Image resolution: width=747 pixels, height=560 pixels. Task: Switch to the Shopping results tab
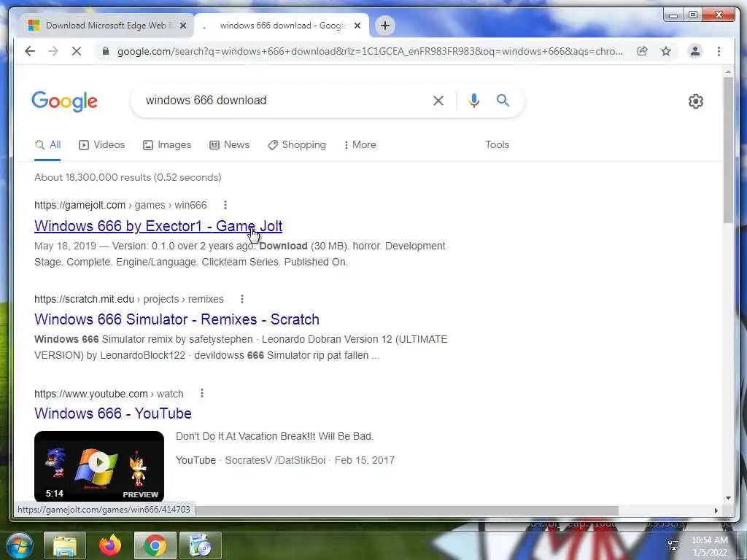tap(297, 145)
